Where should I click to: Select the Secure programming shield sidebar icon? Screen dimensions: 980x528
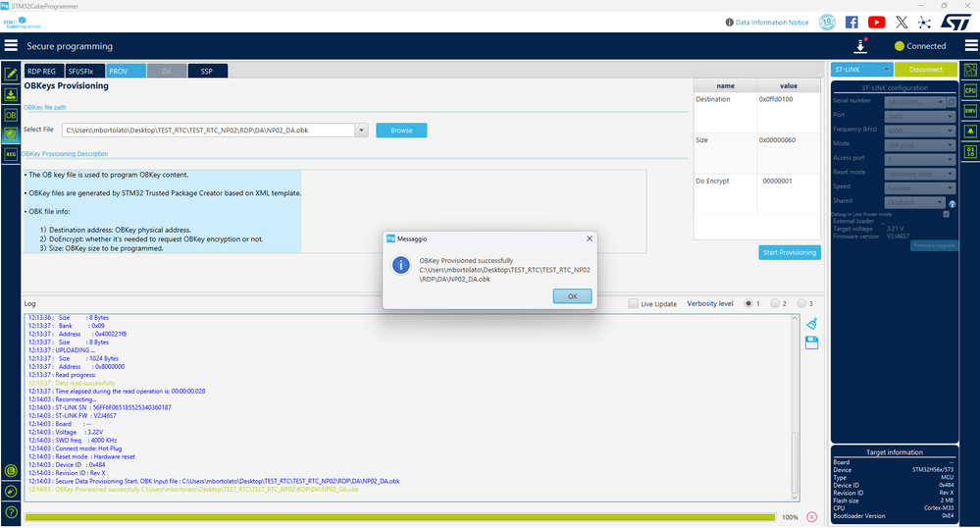point(11,133)
